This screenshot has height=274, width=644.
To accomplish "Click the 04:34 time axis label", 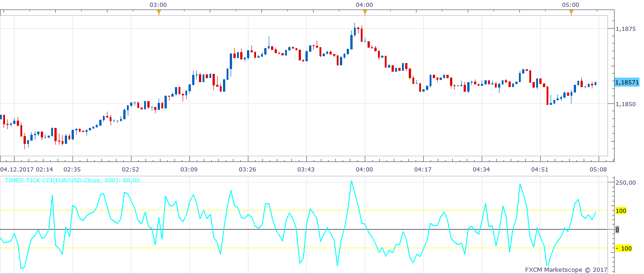I will (x=481, y=169).
